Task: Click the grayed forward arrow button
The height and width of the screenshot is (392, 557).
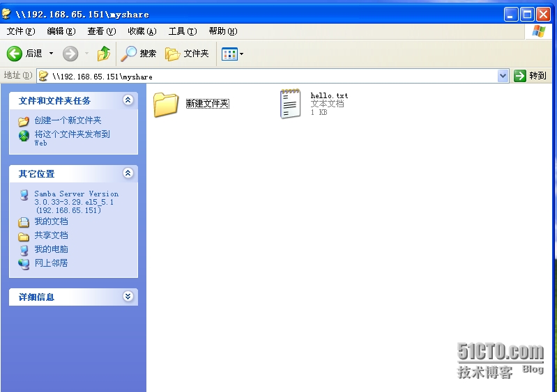Action: point(70,54)
